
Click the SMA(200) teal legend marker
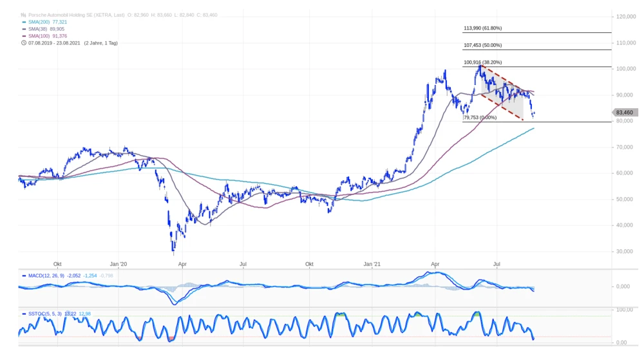pyautogui.click(x=24, y=21)
